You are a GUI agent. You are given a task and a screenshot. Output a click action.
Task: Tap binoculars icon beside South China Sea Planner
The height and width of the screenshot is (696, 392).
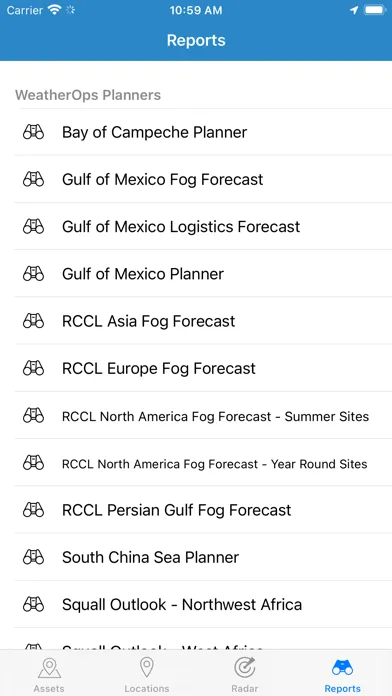click(33, 557)
